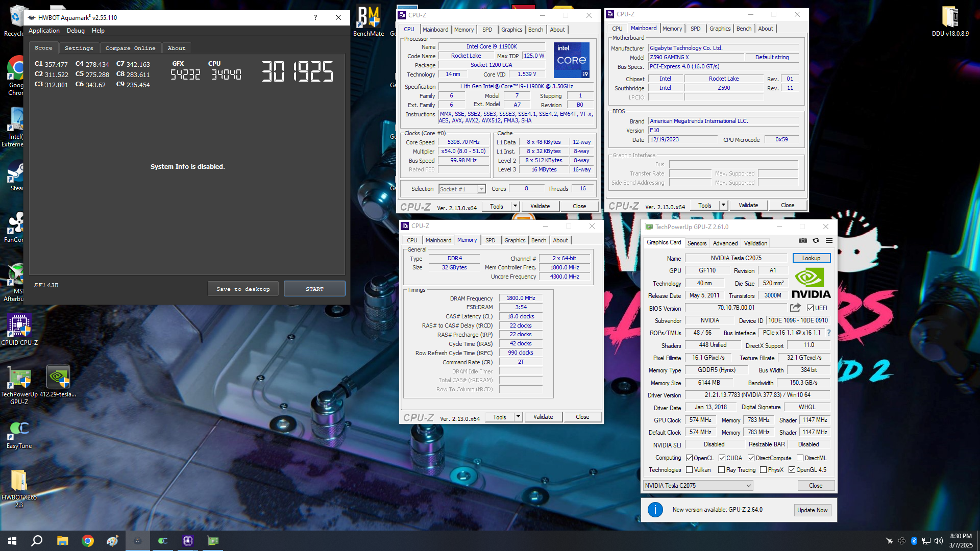Click Validate in CPU-Z Mainboard window
Screen dimensions: 980x551
coord(748,205)
